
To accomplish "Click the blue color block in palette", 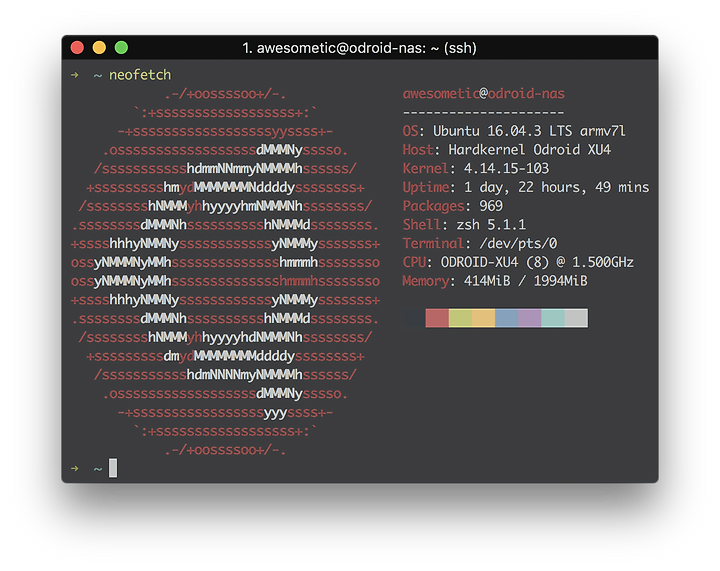I will 507,318.
